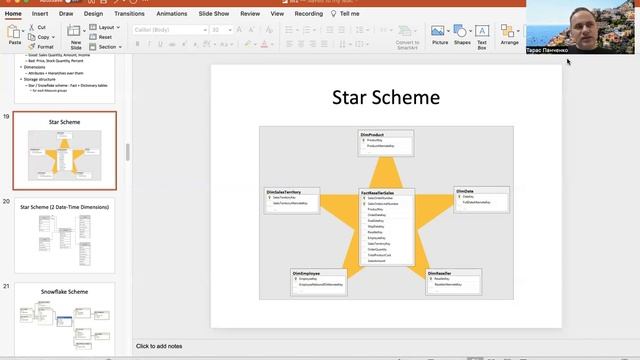This screenshot has width=640, height=360.
Task: Open the Transitions tab
Action: coord(129,13)
